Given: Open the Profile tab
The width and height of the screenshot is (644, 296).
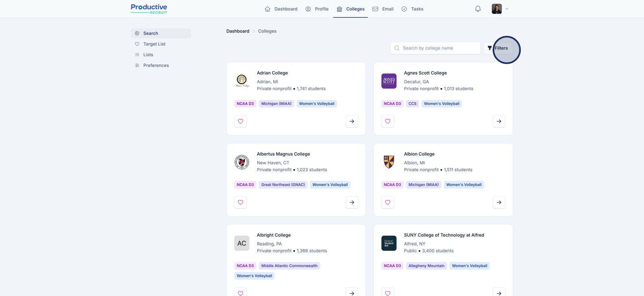Looking at the screenshot, I should pos(317,9).
